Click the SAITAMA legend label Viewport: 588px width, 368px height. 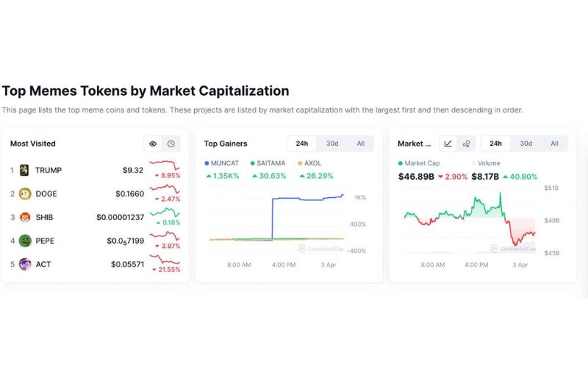pyautogui.click(x=271, y=163)
